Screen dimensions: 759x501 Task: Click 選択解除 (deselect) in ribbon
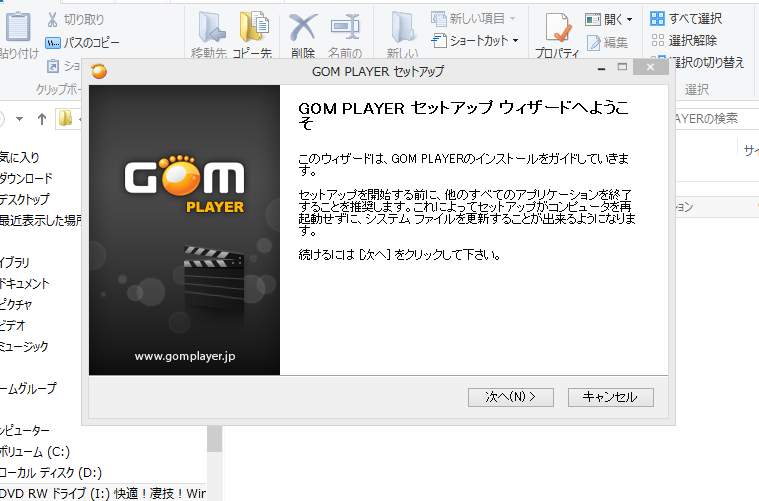point(684,40)
